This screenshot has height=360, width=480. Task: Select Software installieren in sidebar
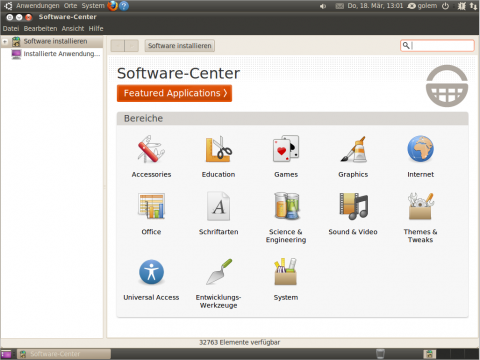pyautogui.click(x=55, y=41)
